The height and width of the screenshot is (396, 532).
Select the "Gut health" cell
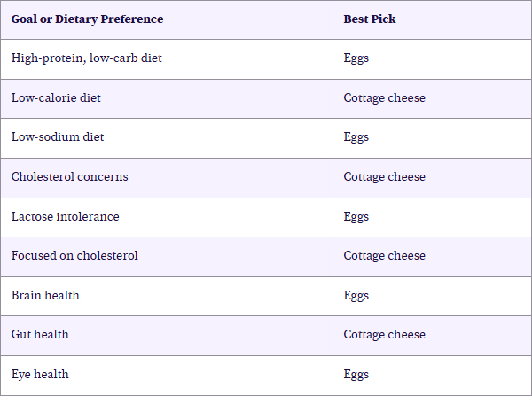40,334
